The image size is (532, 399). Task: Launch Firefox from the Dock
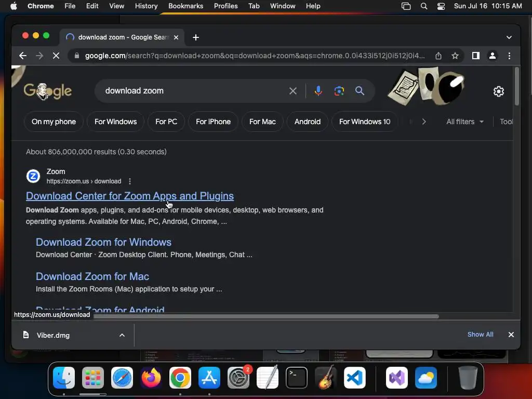pos(151,378)
